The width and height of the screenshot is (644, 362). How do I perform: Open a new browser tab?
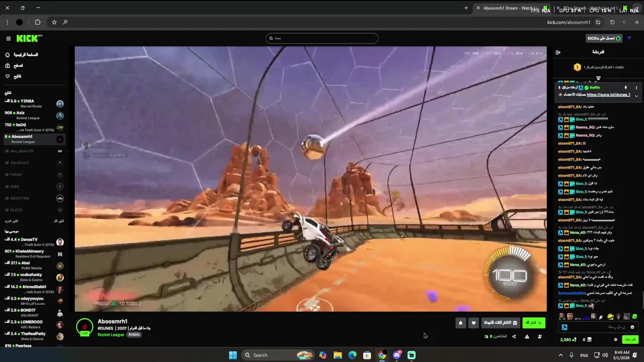pos(466,8)
